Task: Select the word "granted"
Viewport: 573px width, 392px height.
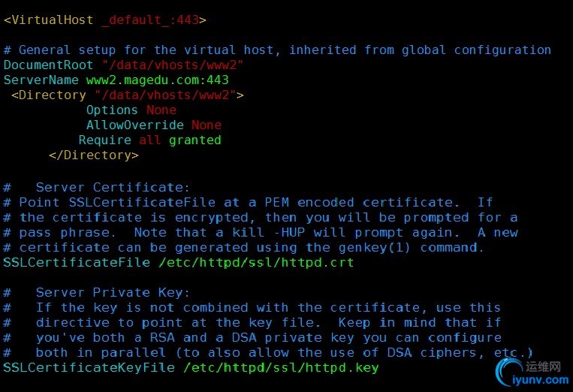Action: [x=195, y=140]
